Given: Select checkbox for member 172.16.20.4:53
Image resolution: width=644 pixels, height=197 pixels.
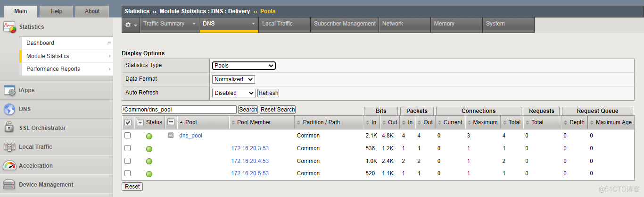Looking at the screenshot, I should 127,161.
